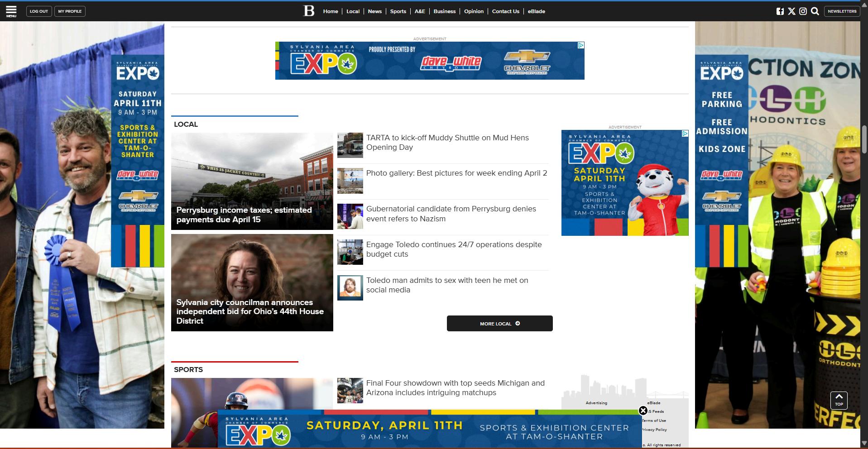This screenshot has width=868, height=449.
Task: Click the bottom sticky Expo banner
Action: click(430, 429)
